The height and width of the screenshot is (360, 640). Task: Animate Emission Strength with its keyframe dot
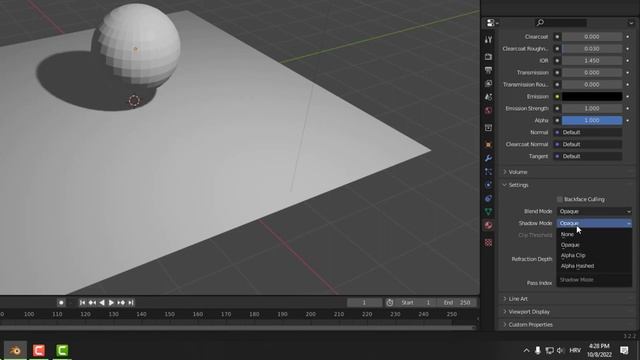click(x=628, y=109)
